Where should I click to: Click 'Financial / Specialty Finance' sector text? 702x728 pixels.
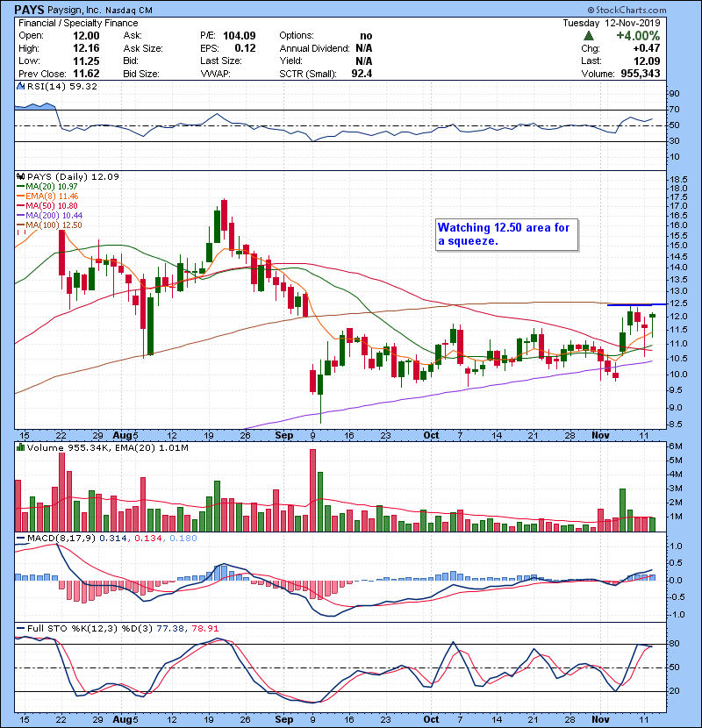pyautogui.click(x=78, y=23)
